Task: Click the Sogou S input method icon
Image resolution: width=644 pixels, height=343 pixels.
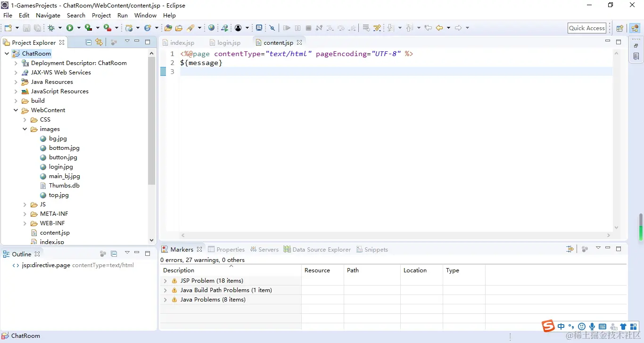Action: coord(548,326)
